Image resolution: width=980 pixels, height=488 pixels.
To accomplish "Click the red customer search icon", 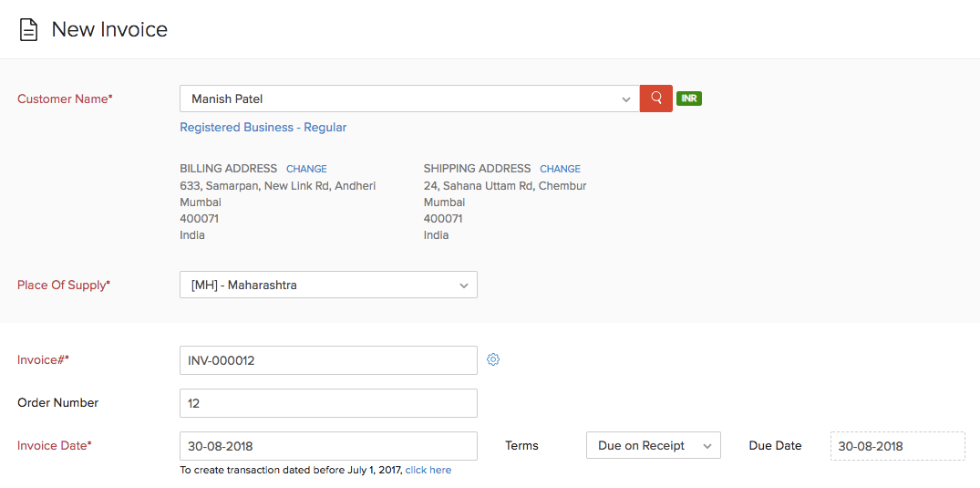I will point(655,99).
